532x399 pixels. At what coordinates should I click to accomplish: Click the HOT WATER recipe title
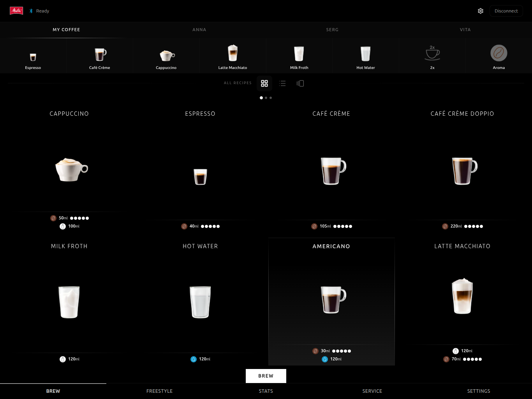tap(200, 246)
